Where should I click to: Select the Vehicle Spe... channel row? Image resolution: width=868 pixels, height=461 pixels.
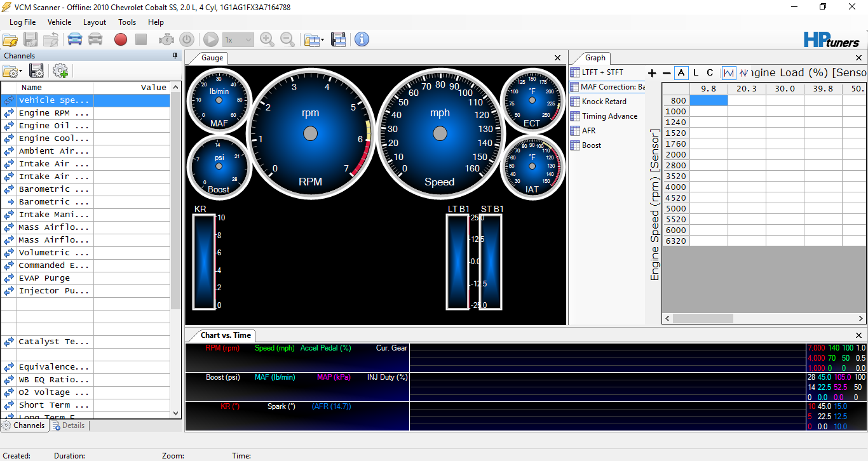(86, 100)
